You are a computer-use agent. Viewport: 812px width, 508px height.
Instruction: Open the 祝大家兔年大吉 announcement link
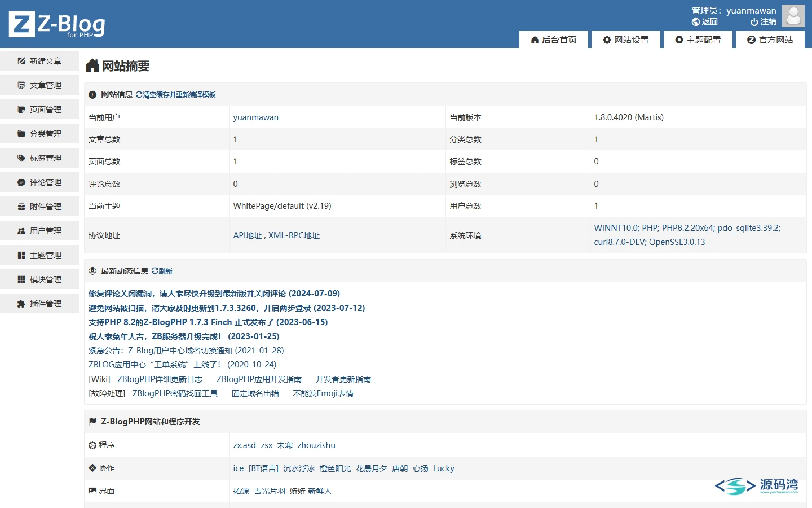[184, 336]
